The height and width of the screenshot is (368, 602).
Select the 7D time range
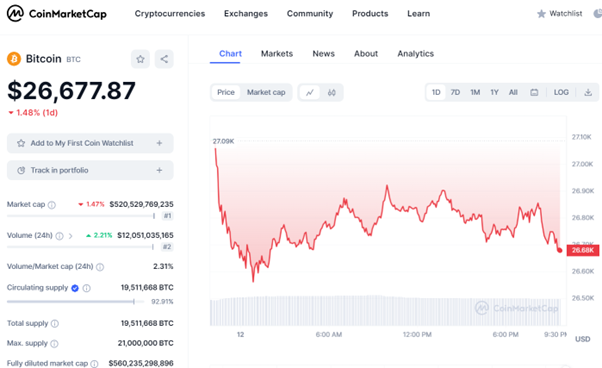tap(455, 92)
